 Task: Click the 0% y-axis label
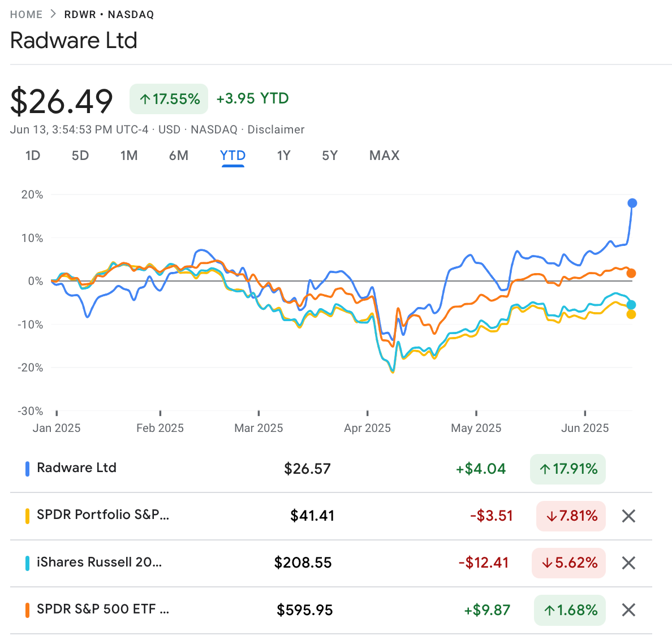pos(36,282)
